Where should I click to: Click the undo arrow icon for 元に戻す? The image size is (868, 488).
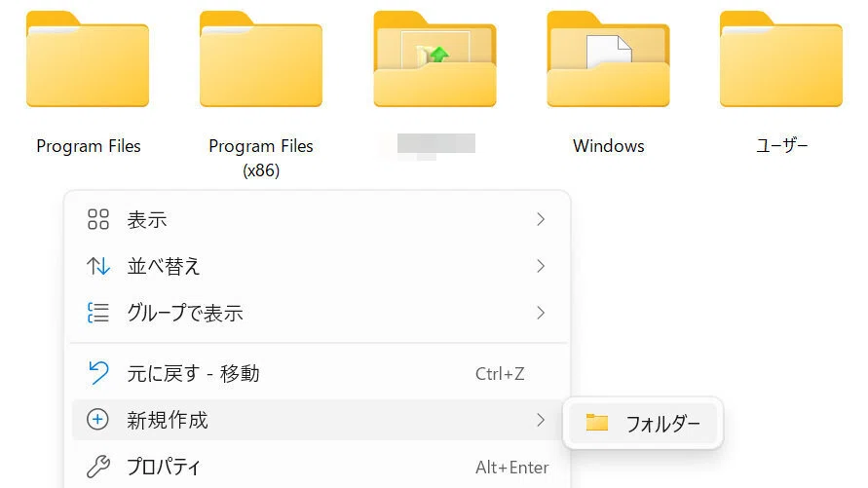[98, 373]
